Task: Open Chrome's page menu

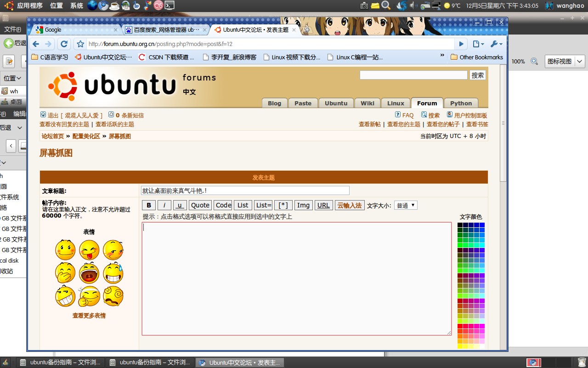Action: 478,44
